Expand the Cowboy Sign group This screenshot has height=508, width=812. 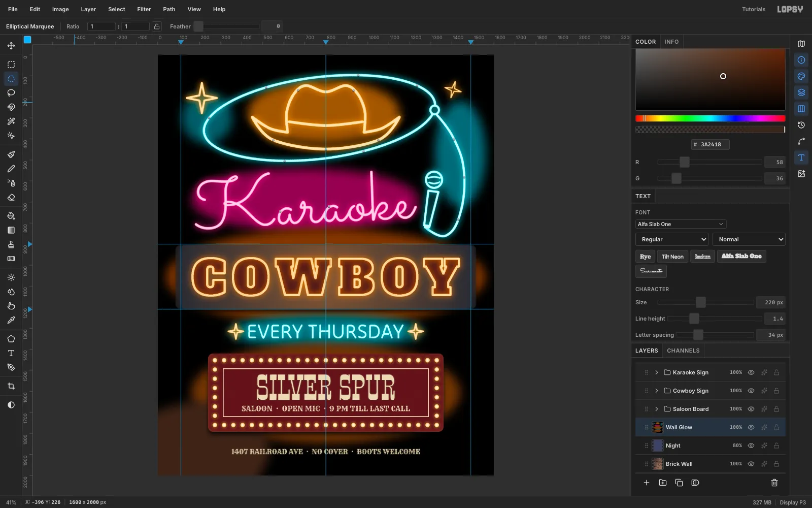(x=656, y=391)
